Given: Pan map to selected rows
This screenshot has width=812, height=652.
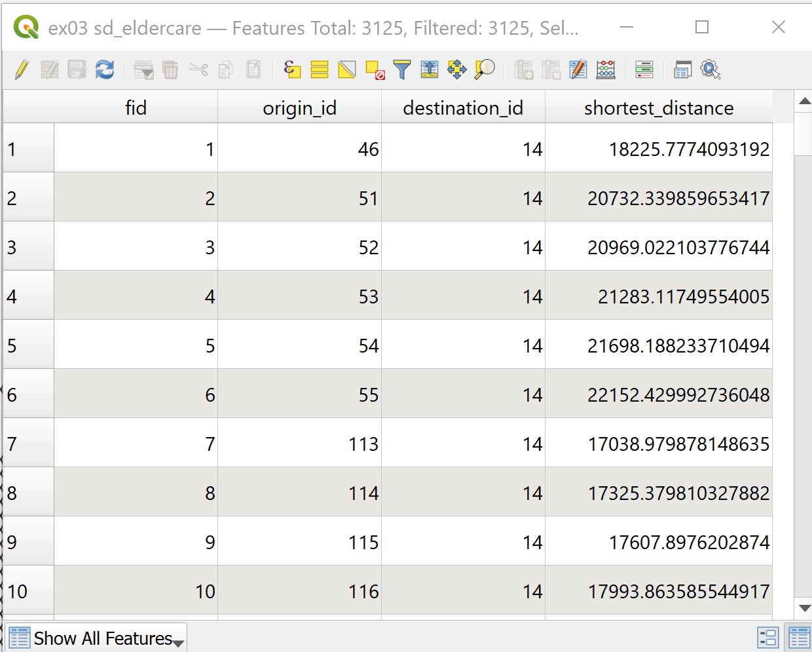Looking at the screenshot, I should click(457, 69).
